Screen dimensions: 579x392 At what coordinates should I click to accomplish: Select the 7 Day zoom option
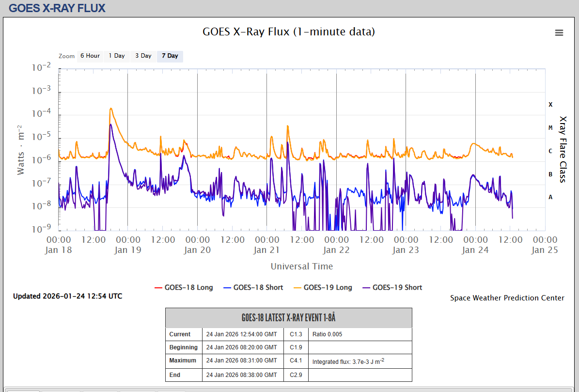click(x=170, y=56)
